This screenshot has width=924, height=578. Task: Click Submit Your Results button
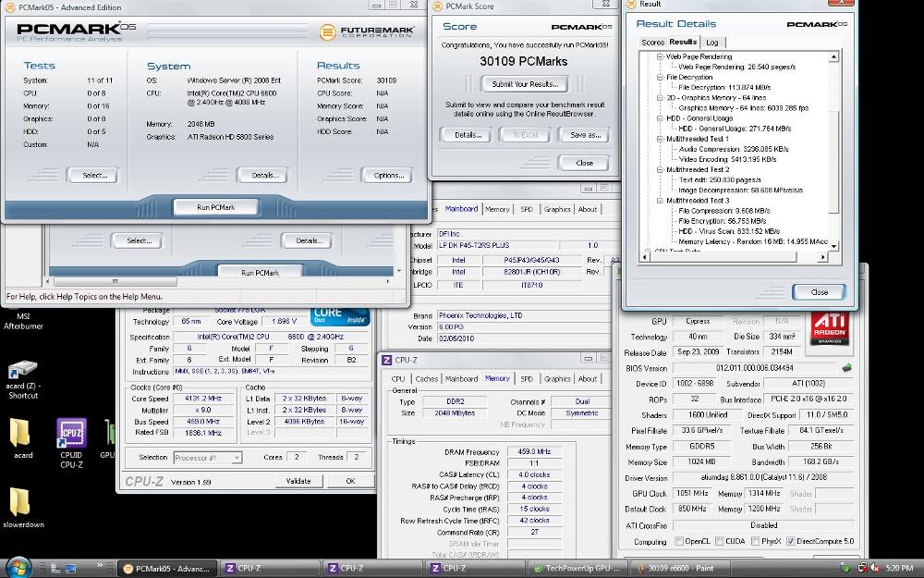tap(525, 84)
